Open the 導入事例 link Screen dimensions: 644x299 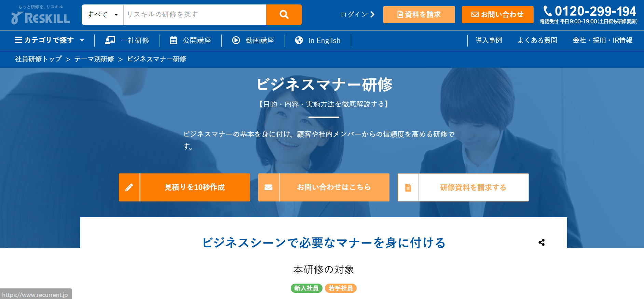pyautogui.click(x=489, y=40)
